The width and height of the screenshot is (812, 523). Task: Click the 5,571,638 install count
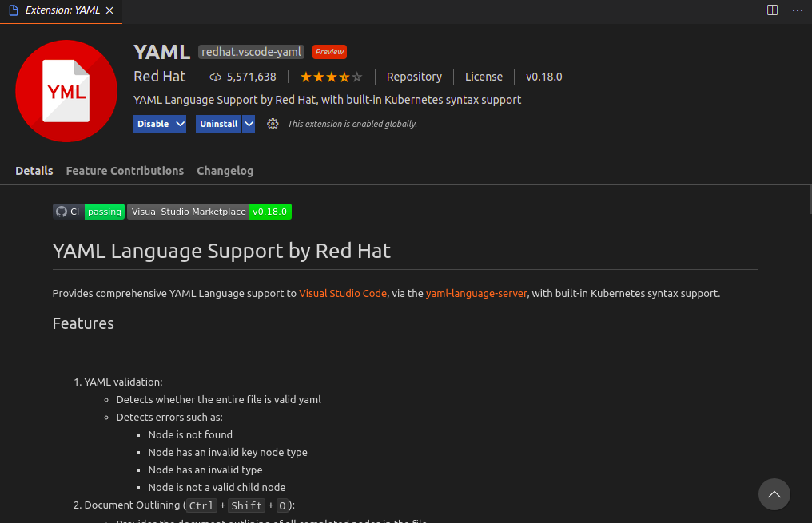click(x=251, y=77)
